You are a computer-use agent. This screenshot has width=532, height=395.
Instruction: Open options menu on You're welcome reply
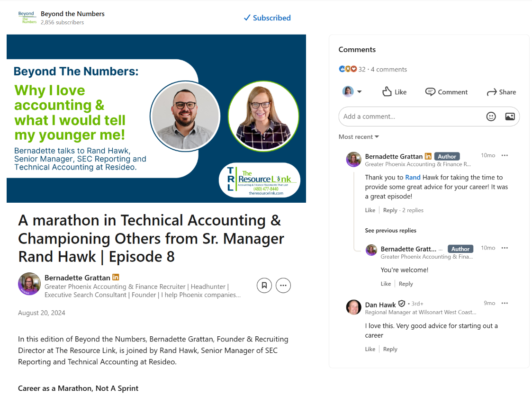click(505, 248)
